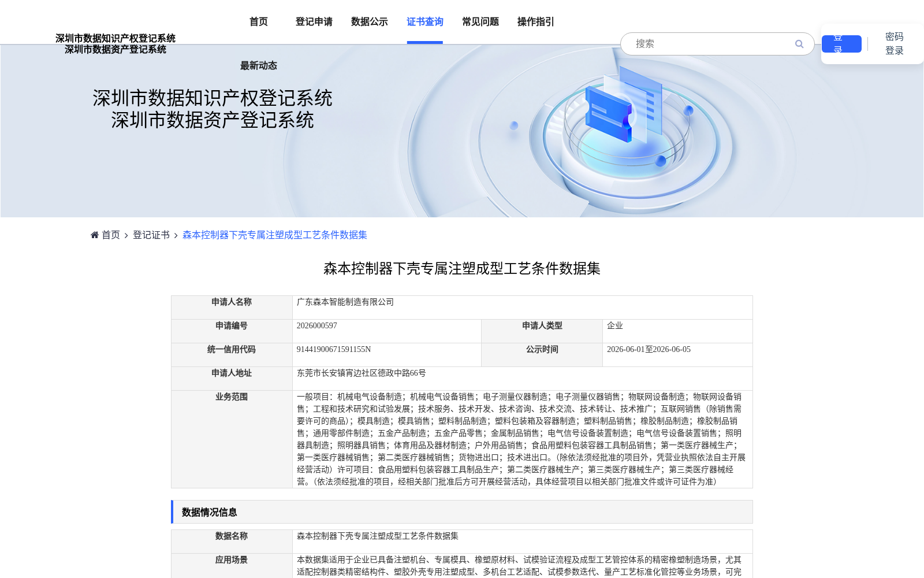
Task: Select credit code 91441900671591155N
Action: pyautogui.click(x=334, y=350)
